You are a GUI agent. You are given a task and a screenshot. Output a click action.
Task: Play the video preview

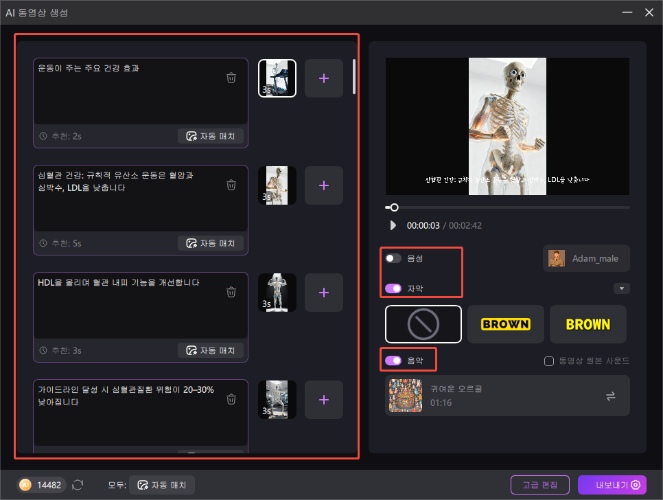pyautogui.click(x=393, y=225)
